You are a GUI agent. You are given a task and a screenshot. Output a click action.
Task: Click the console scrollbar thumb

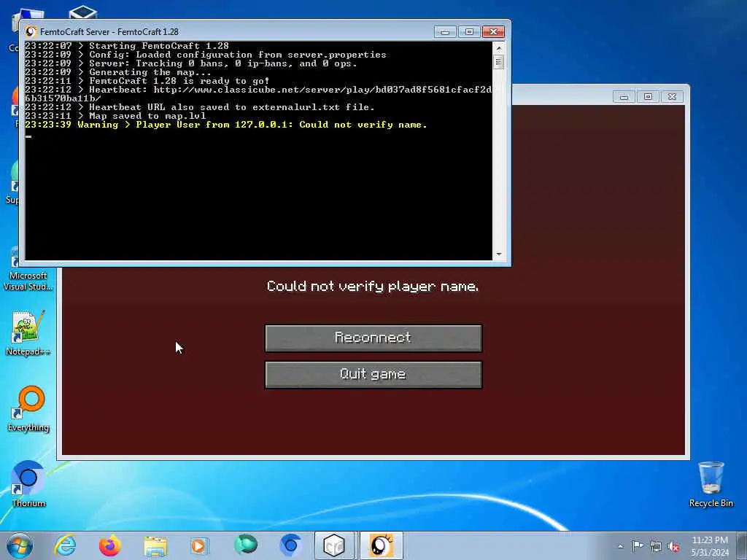[x=499, y=62]
